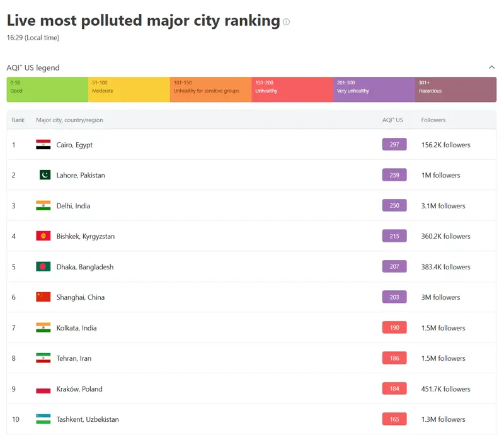Click the Pakistan flag icon

tap(44, 175)
